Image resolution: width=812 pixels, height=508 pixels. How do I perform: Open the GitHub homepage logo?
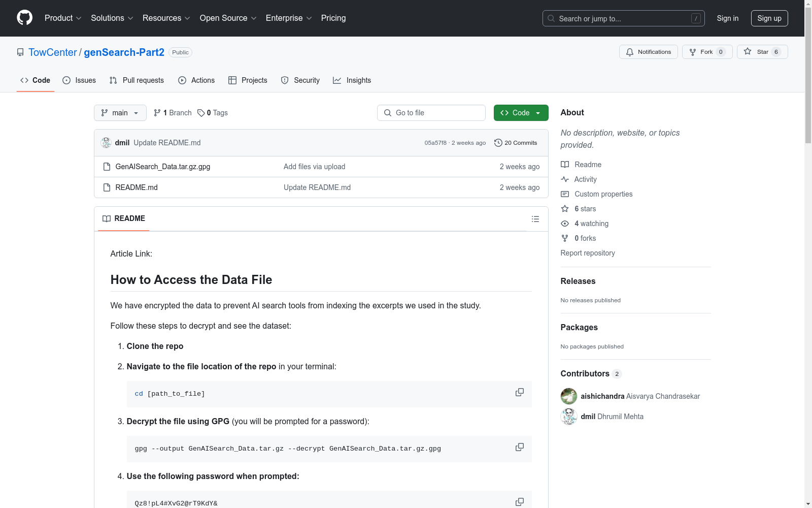(24, 18)
